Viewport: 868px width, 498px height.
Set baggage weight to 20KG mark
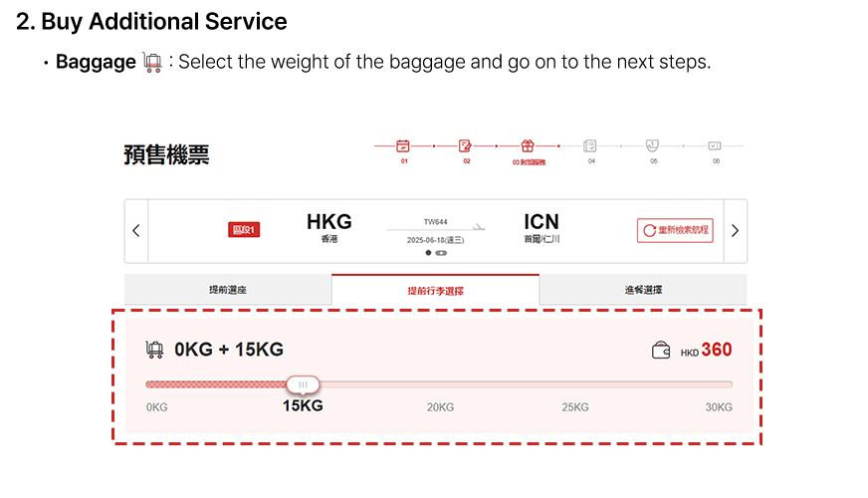[440, 406]
